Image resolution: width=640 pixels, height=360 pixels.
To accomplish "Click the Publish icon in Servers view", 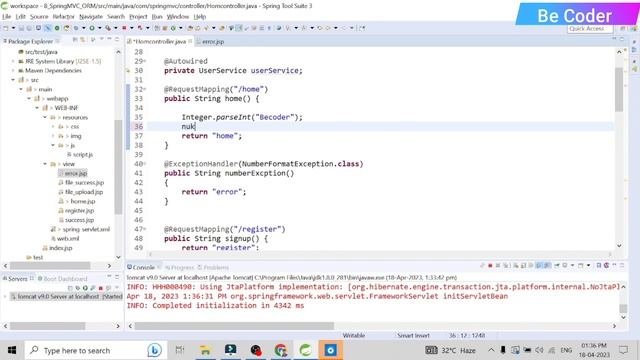I will click(108, 288).
